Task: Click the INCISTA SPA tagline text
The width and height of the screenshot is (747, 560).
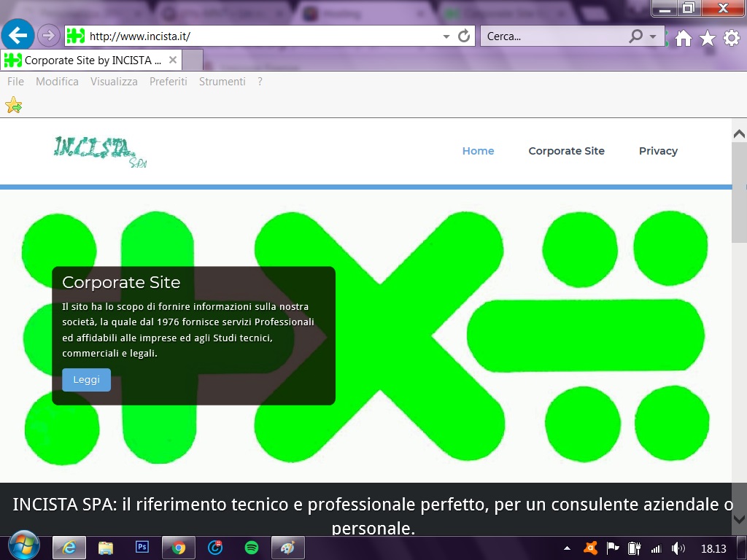Action: point(373,516)
